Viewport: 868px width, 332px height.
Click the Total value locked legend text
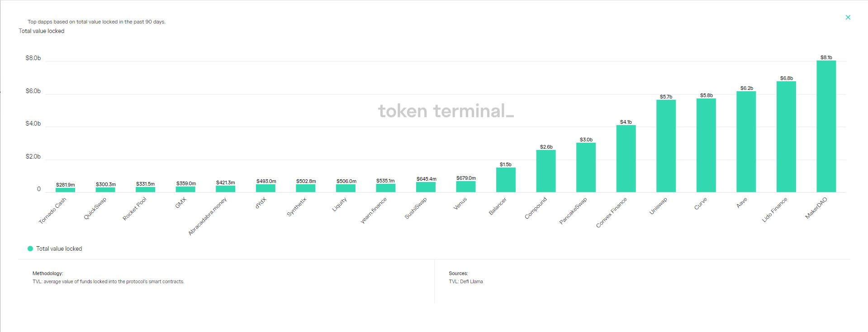[59, 248]
